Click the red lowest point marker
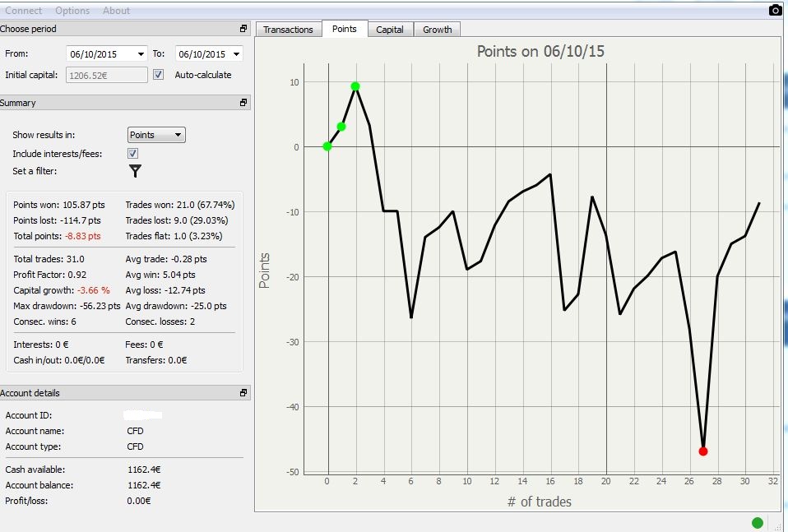788x532 pixels. (x=703, y=451)
